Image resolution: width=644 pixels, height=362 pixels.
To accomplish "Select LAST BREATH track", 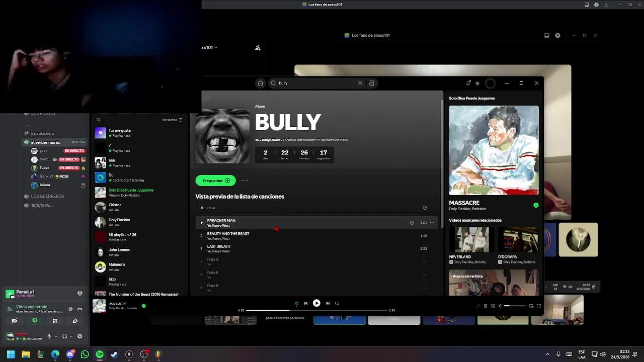I will point(316,248).
